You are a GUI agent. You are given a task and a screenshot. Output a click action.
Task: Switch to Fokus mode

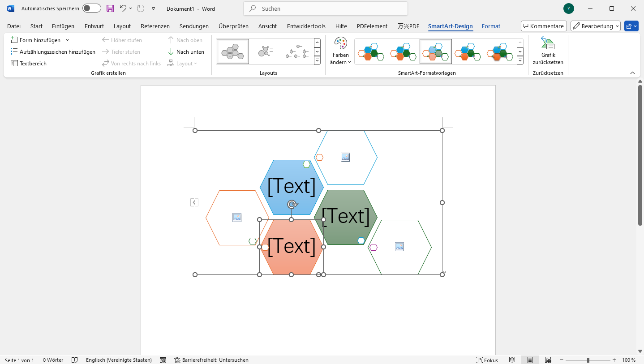pyautogui.click(x=488, y=360)
